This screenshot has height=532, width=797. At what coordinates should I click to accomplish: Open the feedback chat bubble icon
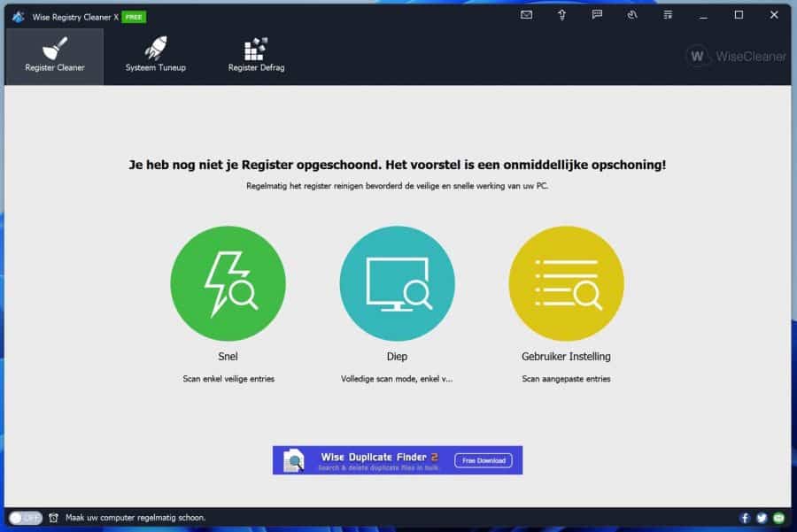(597, 15)
